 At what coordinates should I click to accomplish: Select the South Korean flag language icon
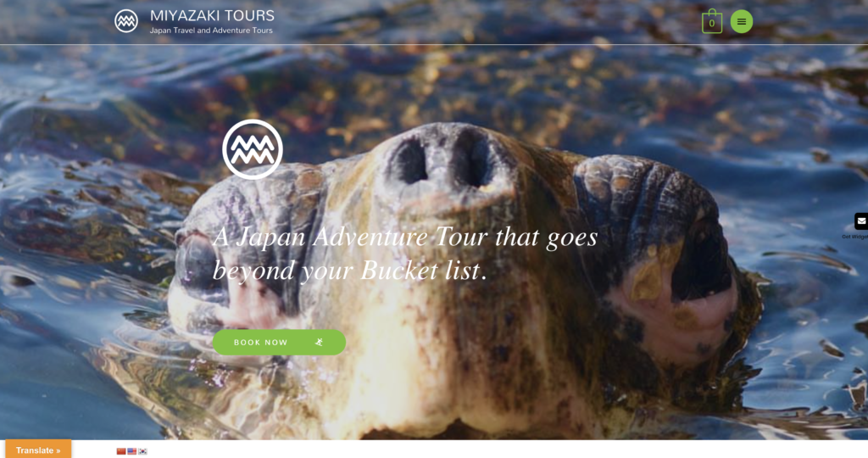[142, 451]
